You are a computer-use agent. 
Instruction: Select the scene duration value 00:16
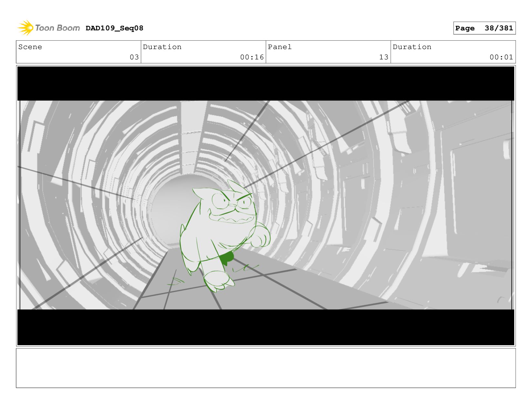(252, 57)
